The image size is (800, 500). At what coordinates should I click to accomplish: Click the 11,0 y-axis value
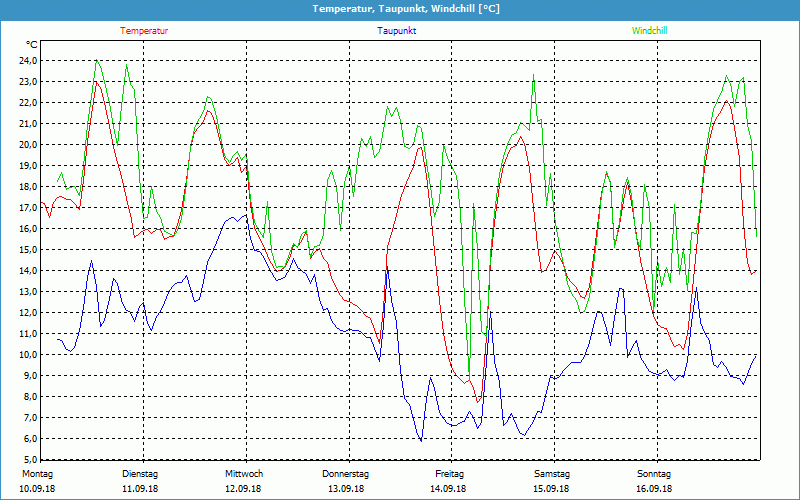(29, 334)
